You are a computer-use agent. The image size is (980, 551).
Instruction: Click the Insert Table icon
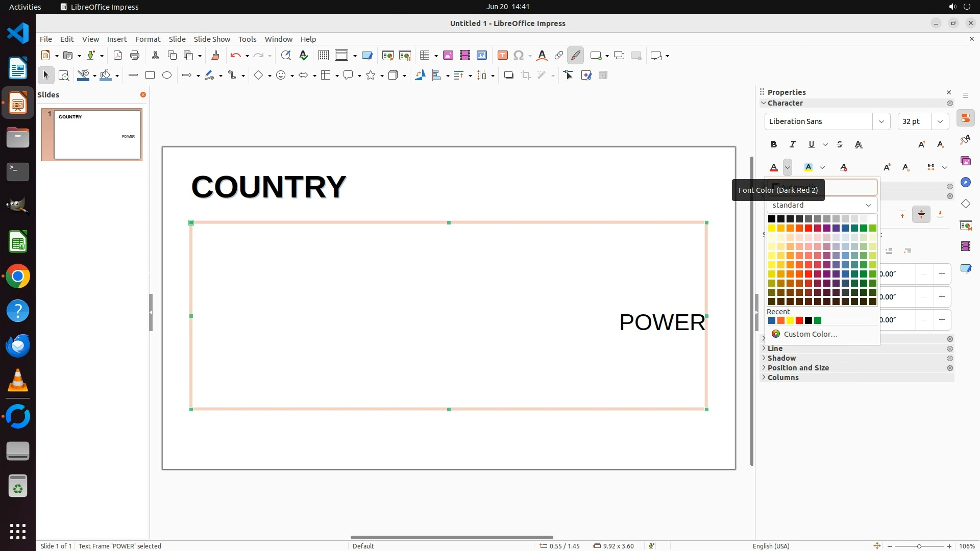[424, 56]
